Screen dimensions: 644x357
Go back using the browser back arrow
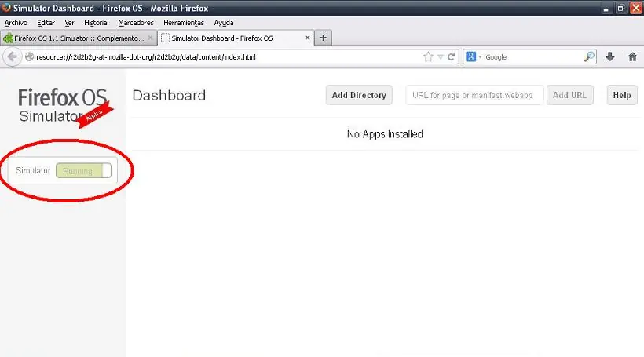(13, 56)
